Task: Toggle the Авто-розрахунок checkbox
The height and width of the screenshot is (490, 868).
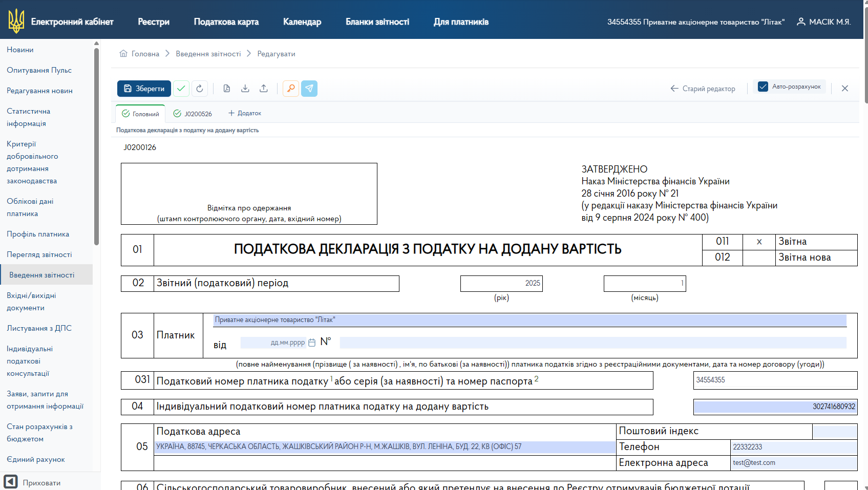Action: click(x=763, y=87)
